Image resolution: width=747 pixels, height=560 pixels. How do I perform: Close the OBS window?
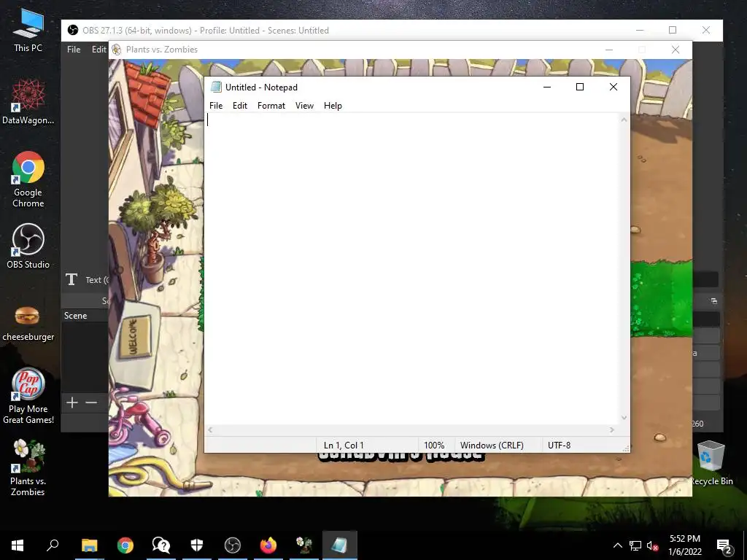click(x=706, y=30)
